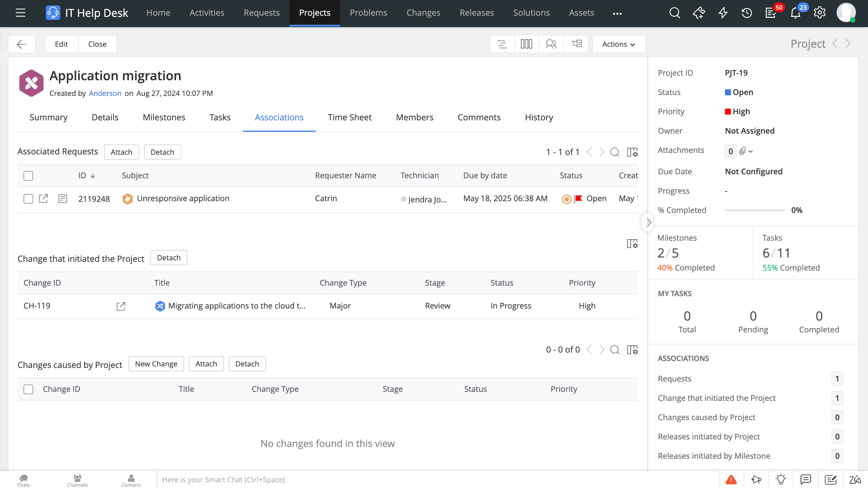Open CH-119 change in new tab icon
The image size is (868, 488).
(x=121, y=306)
